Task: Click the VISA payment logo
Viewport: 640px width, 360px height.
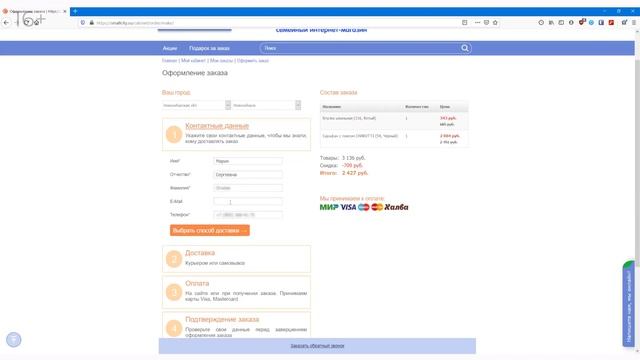Action: (x=348, y=207)
